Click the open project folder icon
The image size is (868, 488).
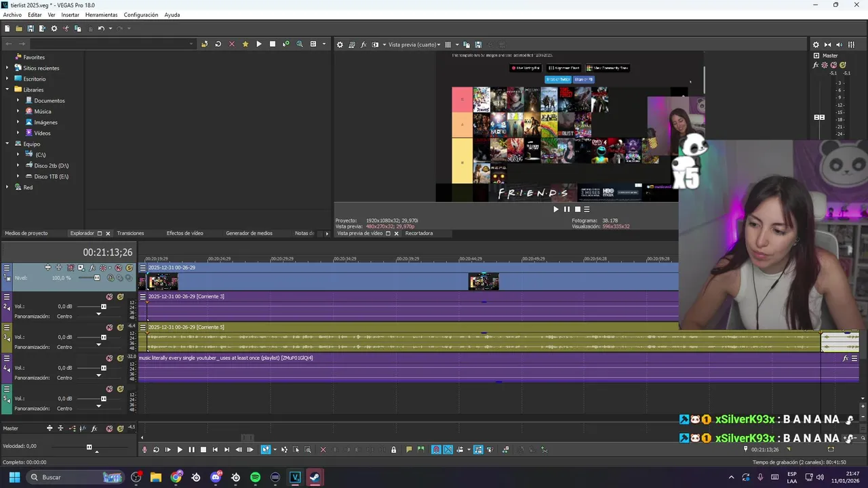pos(19,28)
